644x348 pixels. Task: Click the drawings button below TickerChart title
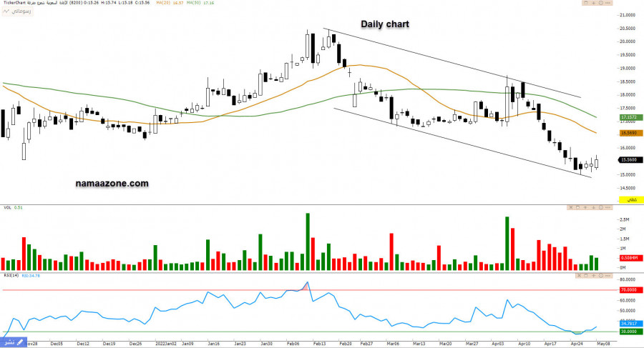pos(12,12)
